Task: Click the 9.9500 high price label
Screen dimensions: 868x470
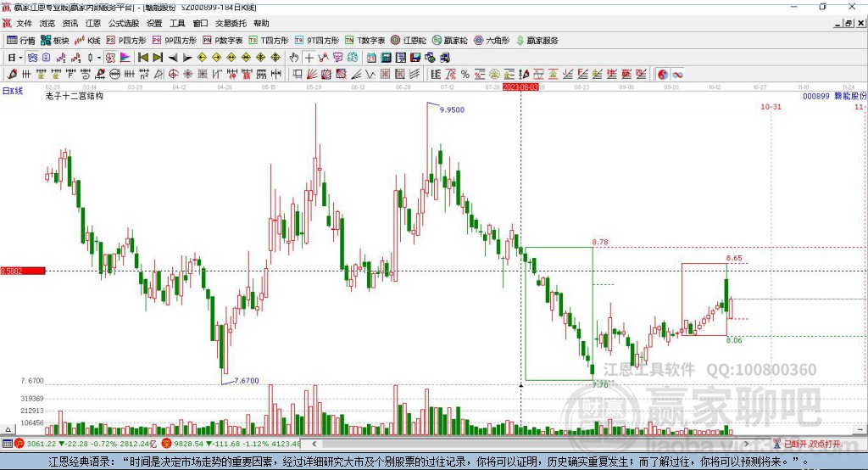Action: pos(453,109)
